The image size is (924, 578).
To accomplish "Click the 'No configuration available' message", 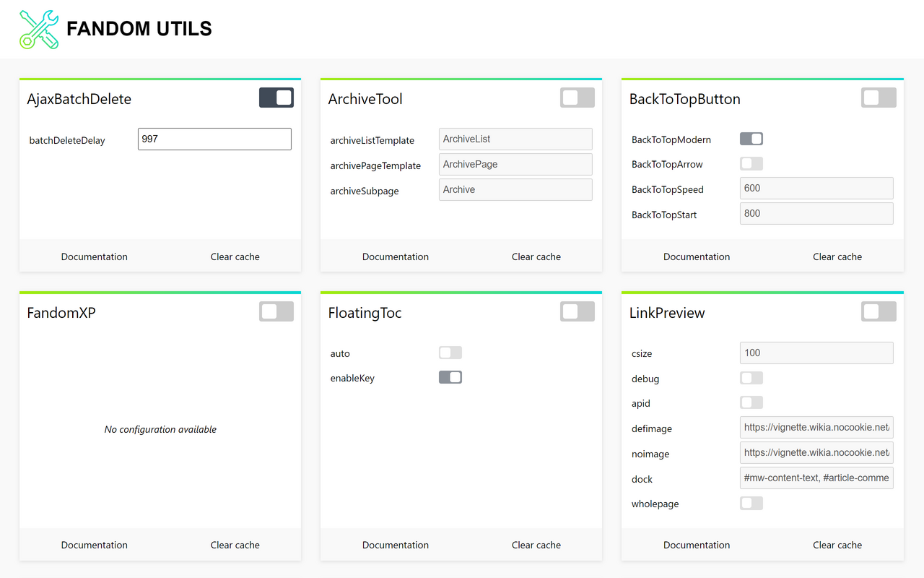I will (x=160, y=429).
